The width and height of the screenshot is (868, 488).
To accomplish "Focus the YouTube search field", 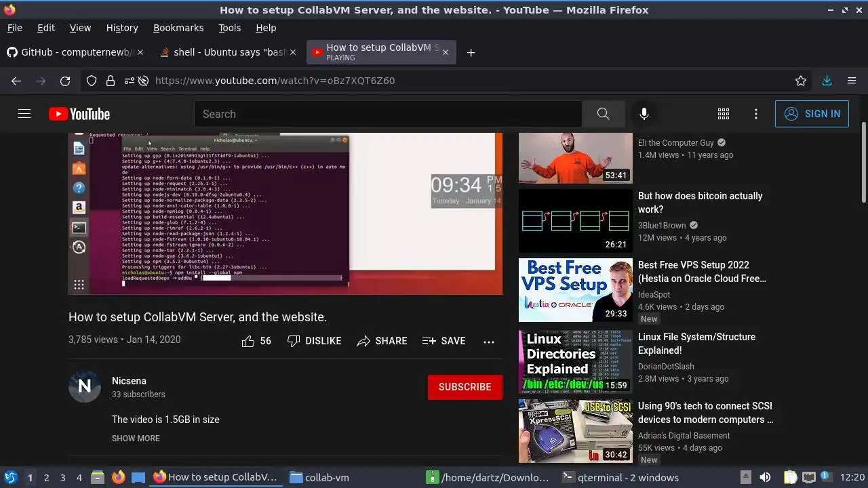I will tap(388, 114).
